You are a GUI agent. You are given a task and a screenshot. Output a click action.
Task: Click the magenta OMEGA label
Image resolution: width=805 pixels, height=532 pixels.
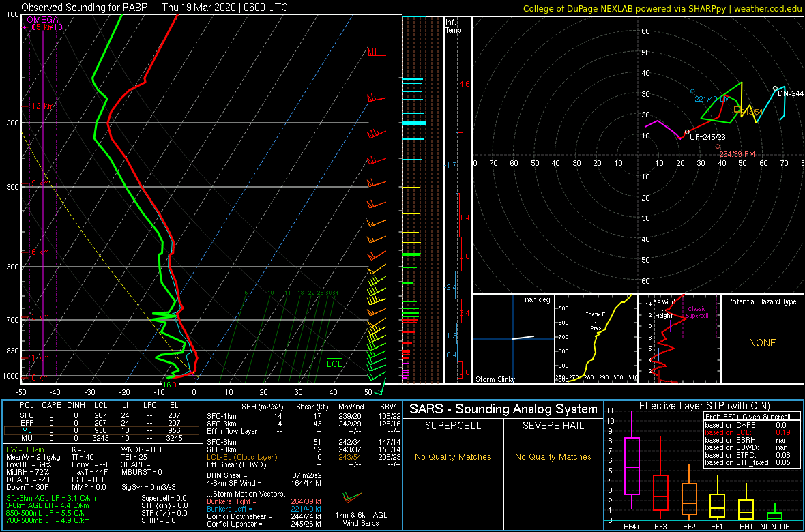(42, 20)
